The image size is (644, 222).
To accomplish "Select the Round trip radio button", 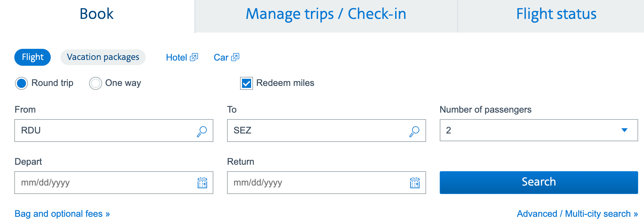I will click(21, 83).
